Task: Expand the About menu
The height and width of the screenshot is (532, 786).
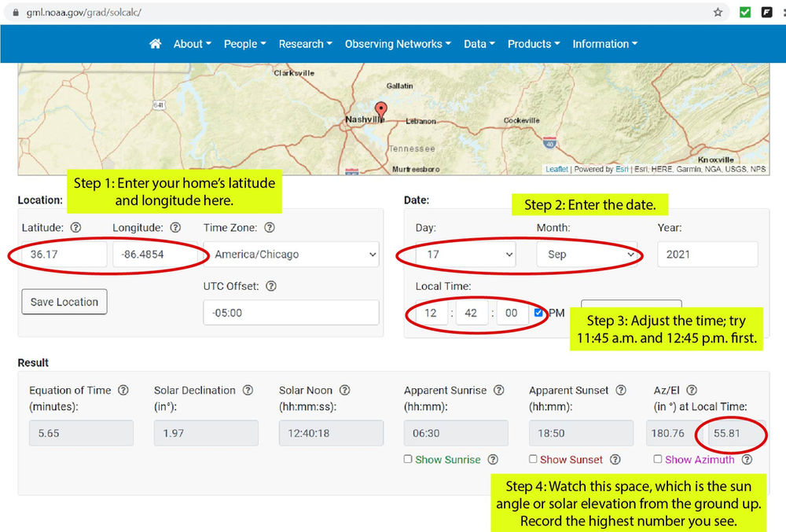Action: pyautogui.click(x=192, y=44)
